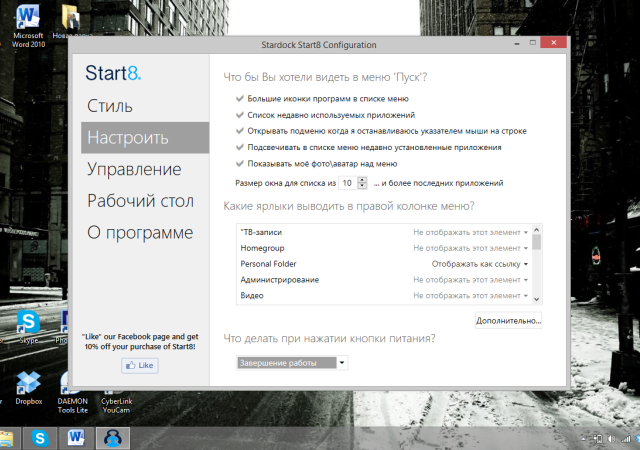Viewport: 640px width, 450px height.
Task: Select the ТВ-записи row label
Action: pos(261,232)
